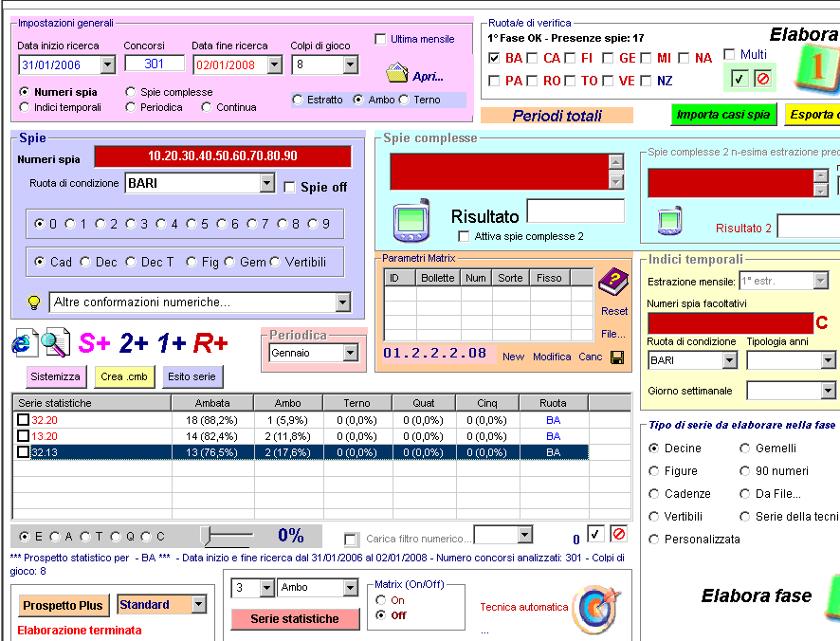Click the light bulb hint icon
Image resolution: width=840 pixels, height=641 pixels.
[x=34, y=302]
